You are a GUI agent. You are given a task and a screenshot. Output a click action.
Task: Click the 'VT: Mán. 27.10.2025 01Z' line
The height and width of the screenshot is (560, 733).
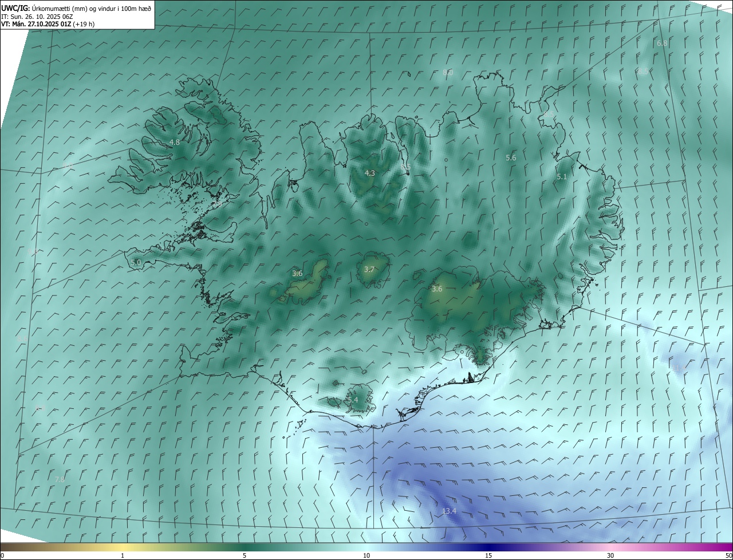tap(48, 24)
